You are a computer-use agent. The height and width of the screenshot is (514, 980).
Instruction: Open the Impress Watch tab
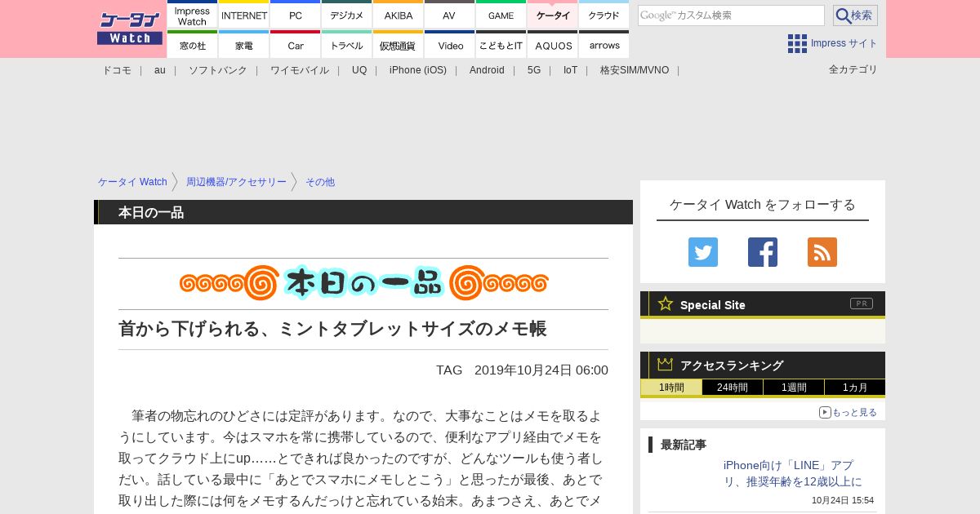click(x=192, y=15)
